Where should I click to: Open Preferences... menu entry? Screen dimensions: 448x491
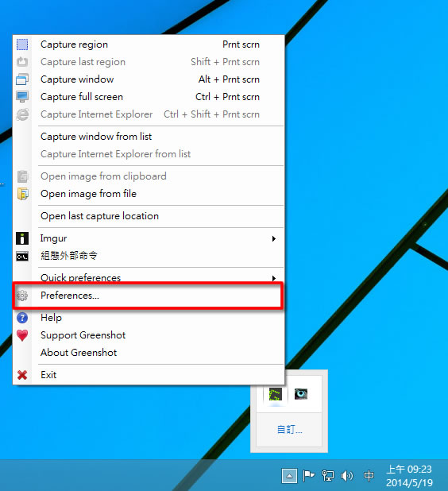(148, 296)
